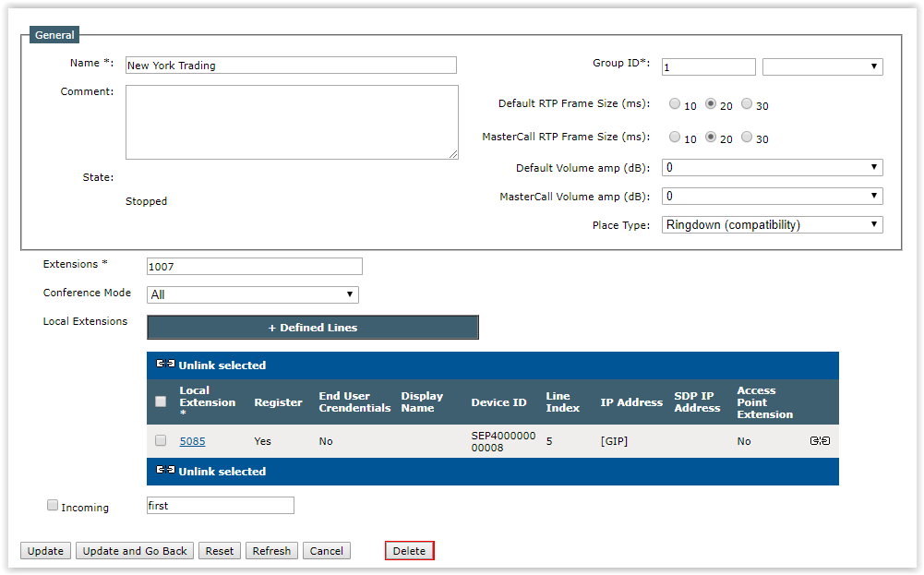
Task: Check the row checkbox for extension 5085
Action: click(161, 440)
